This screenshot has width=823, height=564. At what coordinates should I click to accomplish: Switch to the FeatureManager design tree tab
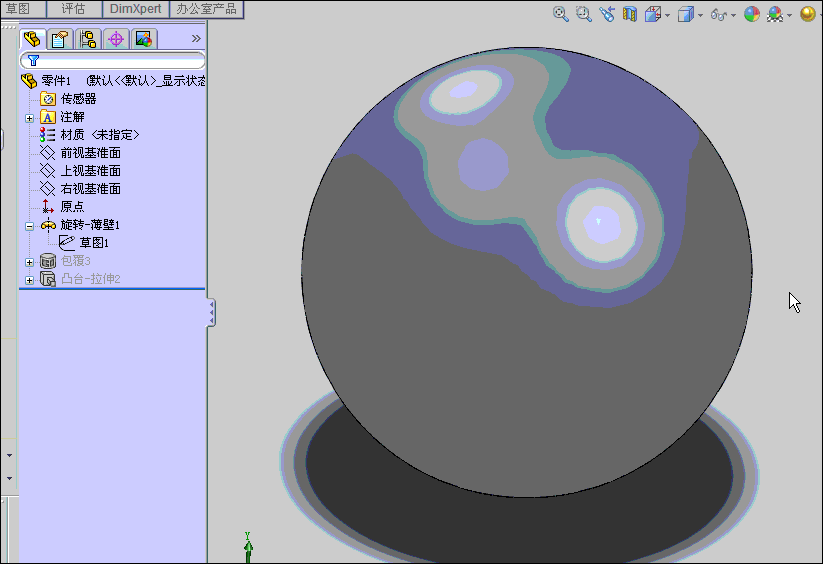tap(32, 39)
